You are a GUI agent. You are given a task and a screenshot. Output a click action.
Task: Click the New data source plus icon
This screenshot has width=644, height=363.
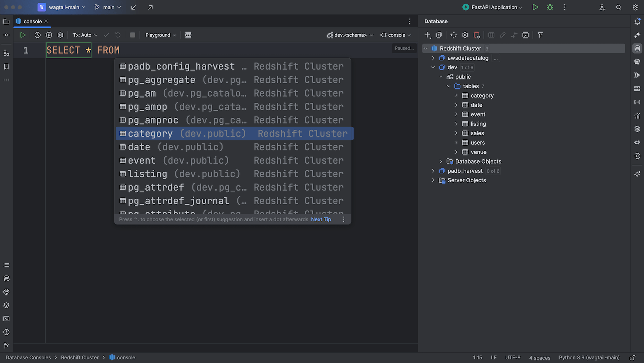click(427, 35)
